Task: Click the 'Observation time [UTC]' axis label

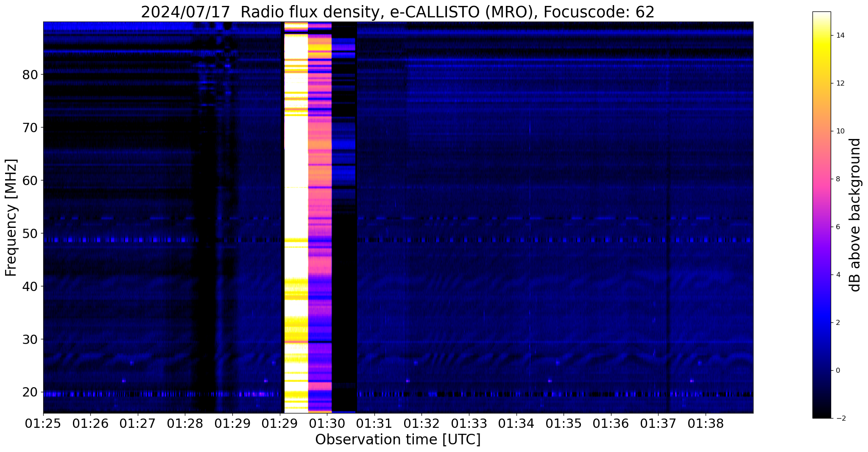Action: click(x=398, y=440)
